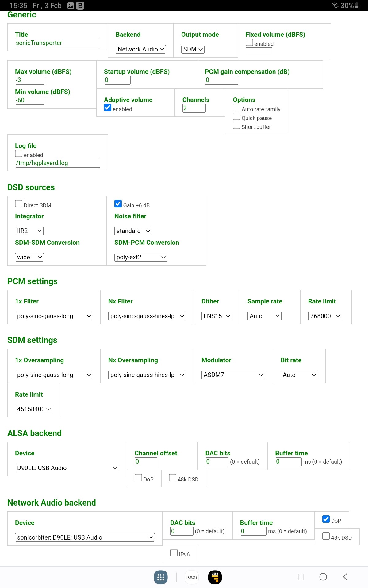Open the PCM Dither LNS15 dropdown

[x=217, y=316]
